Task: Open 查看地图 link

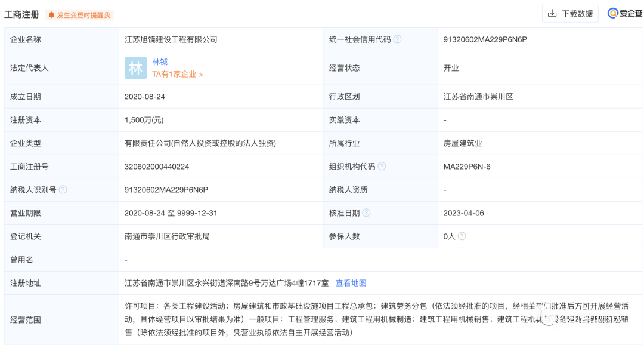Action: (351, 283)
